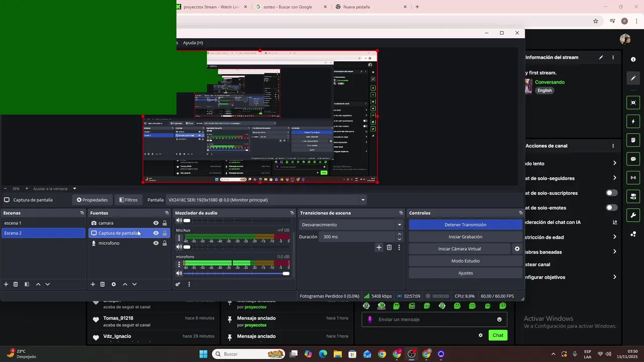This screenshot has width=644, height=362.
Task: Toggle lock on microfono source
Action: (x=165, y=243)
